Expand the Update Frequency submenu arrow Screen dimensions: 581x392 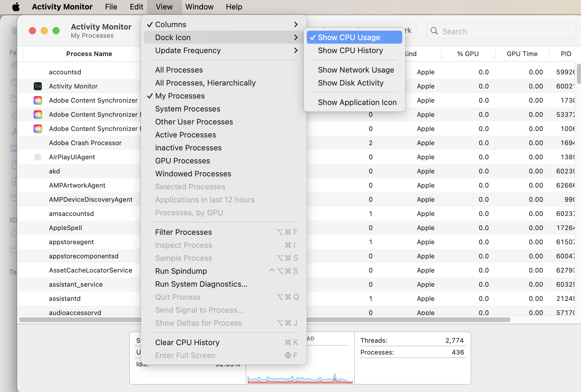point(296,50)
